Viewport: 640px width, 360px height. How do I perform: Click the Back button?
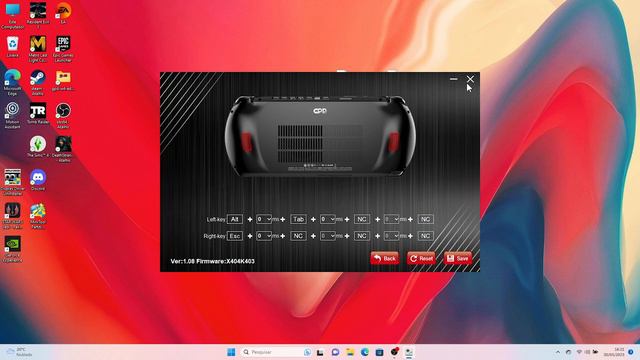[384, 258]
